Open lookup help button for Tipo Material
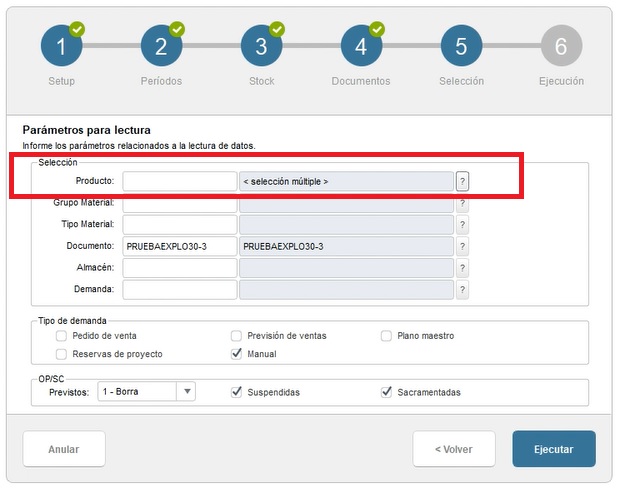The image size is (620, 489). pos(462,225)
